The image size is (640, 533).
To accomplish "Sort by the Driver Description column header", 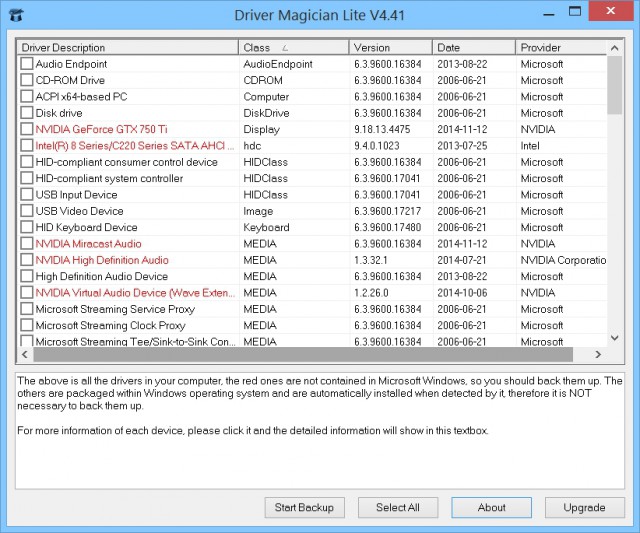I will [128, 47].
